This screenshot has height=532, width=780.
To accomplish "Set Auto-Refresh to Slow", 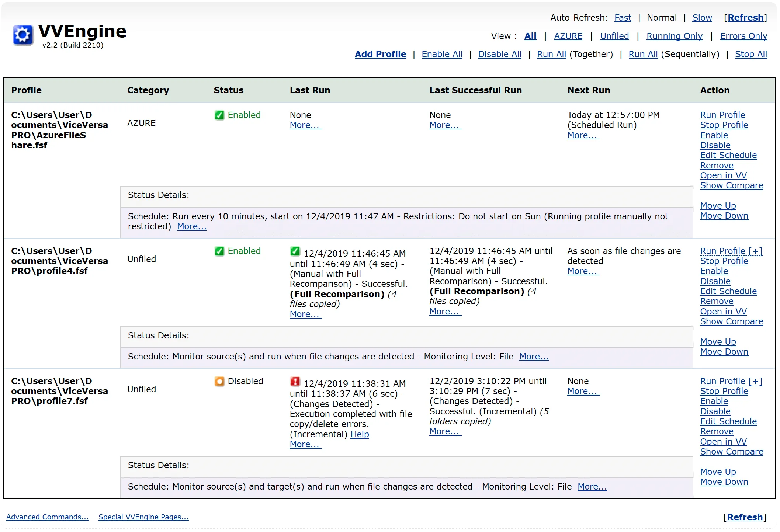I will (x=702, y=18).
